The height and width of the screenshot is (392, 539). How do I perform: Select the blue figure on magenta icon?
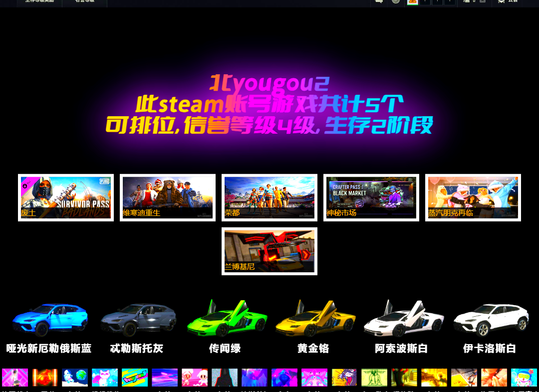click(284, 378)
